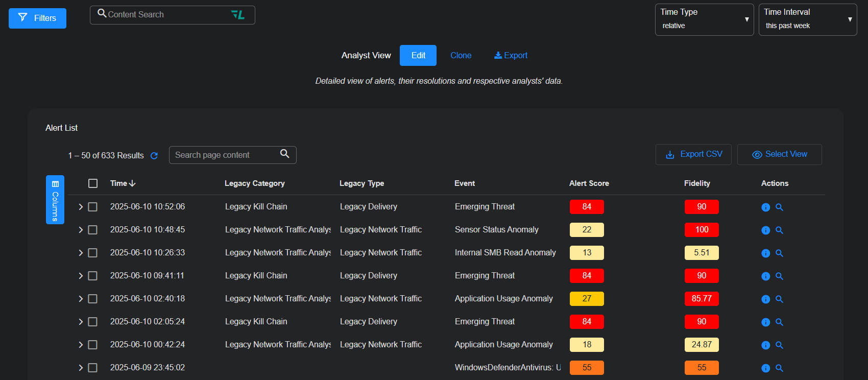Click the Search page content field
This screenshot has width=868, height=380.
pyautogui.click(x=225, y=155)
